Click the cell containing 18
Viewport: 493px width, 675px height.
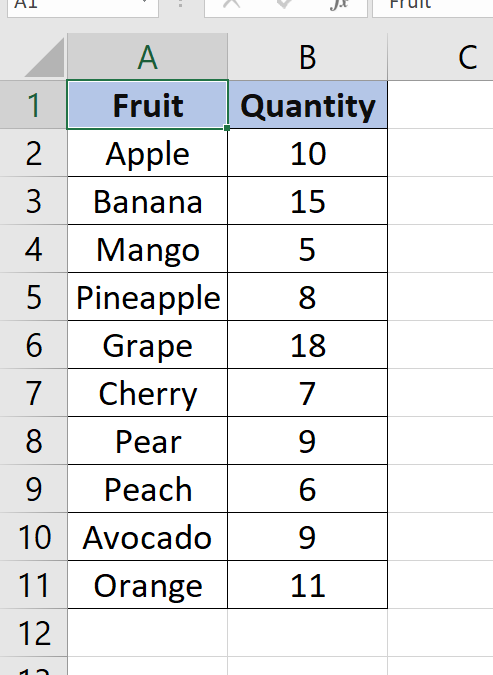tap(307, 345)
